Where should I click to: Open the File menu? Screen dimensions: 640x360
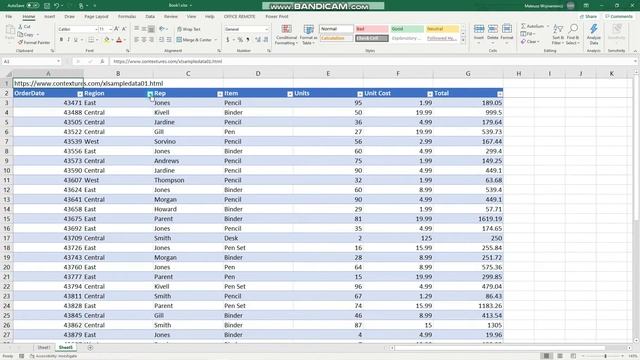(x=9, y=16)
